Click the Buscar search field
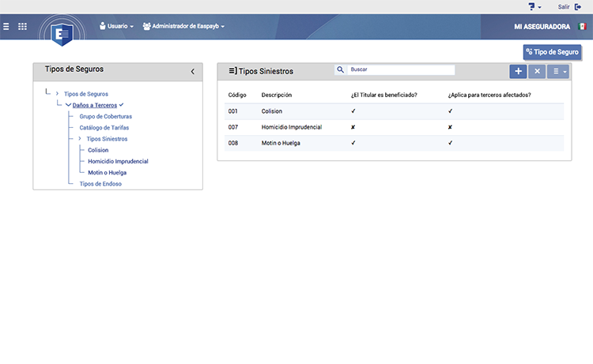The height and width of the screenshot is (364, 593). coord(401,69)
